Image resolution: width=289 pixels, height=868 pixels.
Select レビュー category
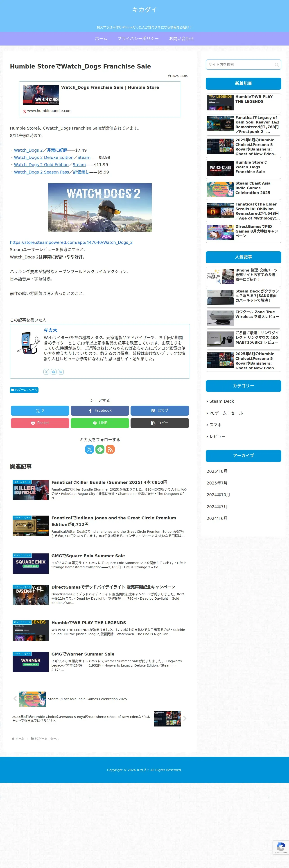click(218, 437)
